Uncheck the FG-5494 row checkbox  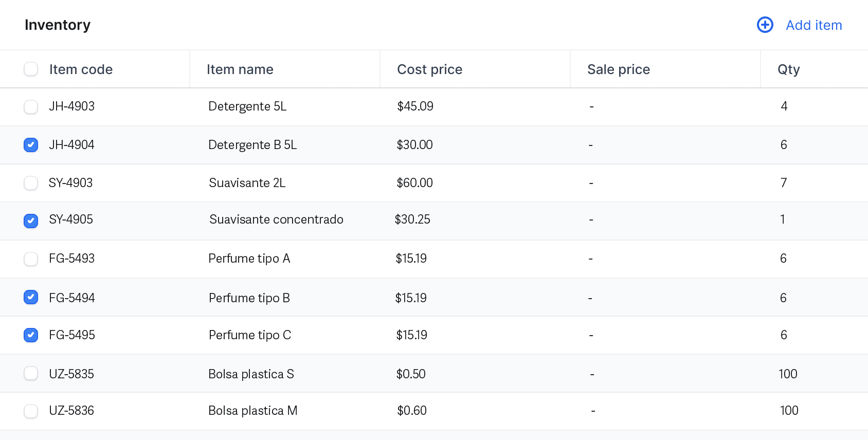[31, 297]
